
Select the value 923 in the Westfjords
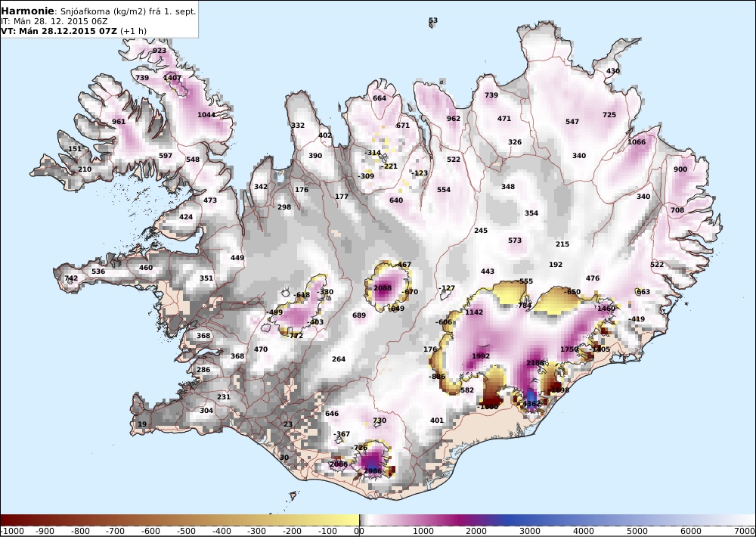[x=159, y=50]
